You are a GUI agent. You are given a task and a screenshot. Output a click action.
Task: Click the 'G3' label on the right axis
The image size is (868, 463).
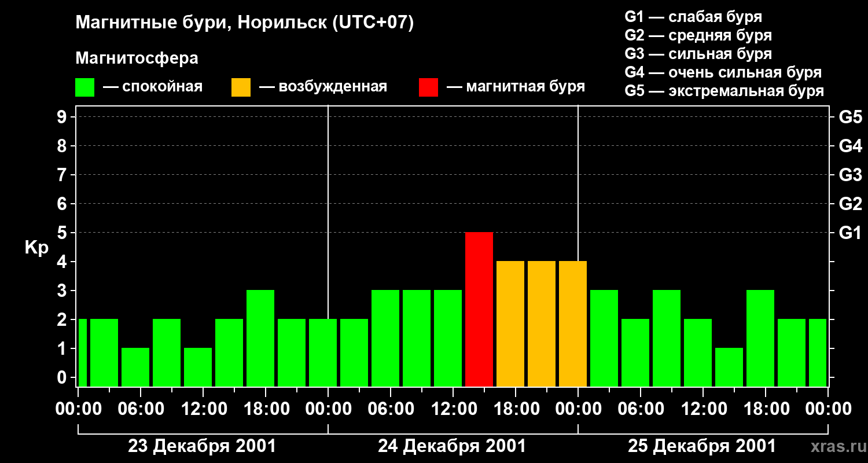click(x=850, y=175)
